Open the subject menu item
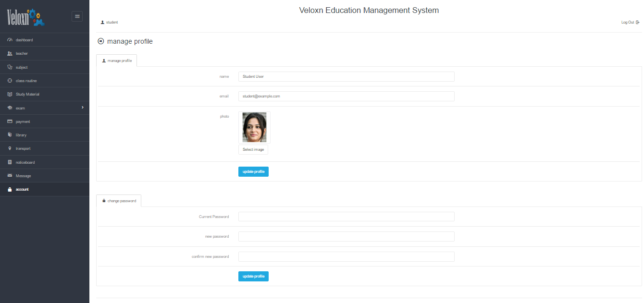The width and height of the screenshot is (644, 303). tap(22, 67)
